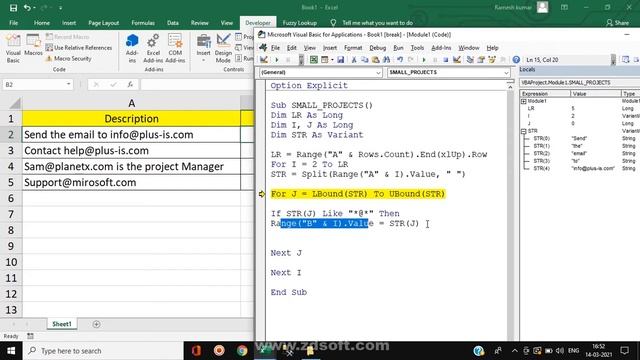
Task: Click the Project Explorer icon in VBA
Action: 470,60
